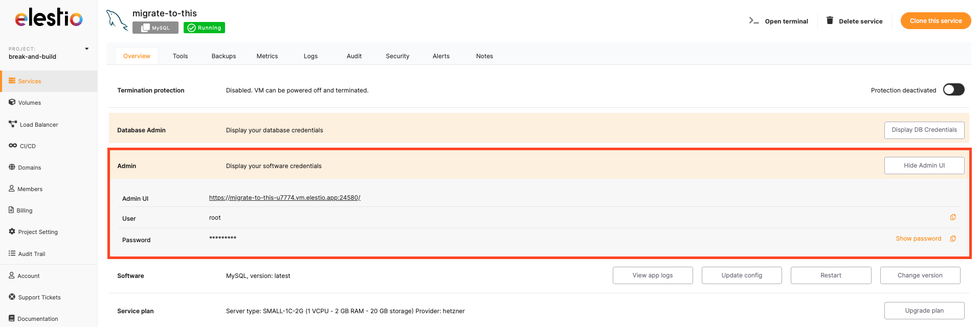Click the break-and-build project name
980x327 pixels.
tap(32, 57)
